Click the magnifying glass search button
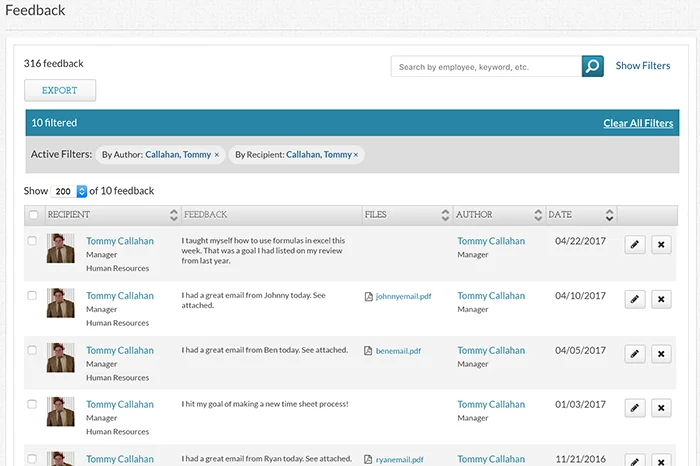This screenshot has height=466, width=700. pos(592,66)
